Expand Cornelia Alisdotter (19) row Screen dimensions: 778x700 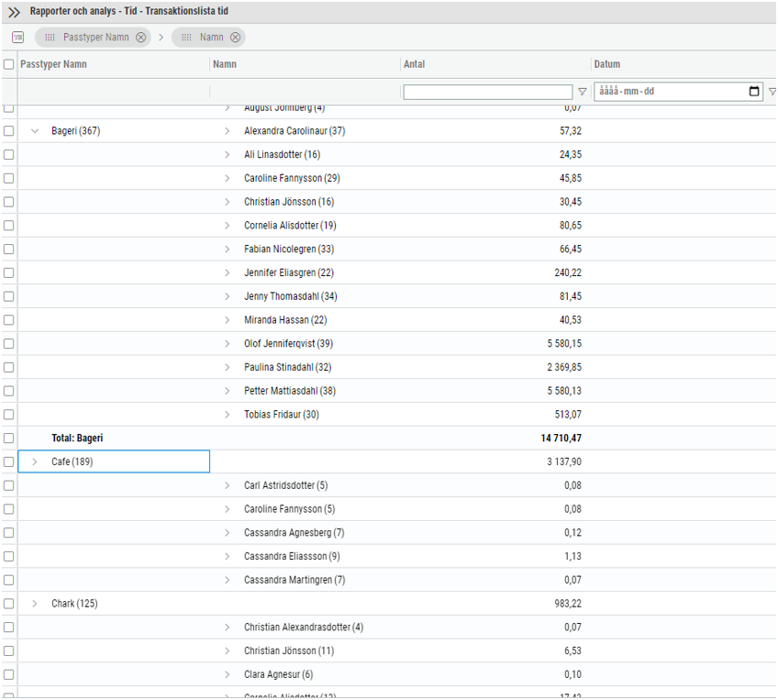point(227,226)
